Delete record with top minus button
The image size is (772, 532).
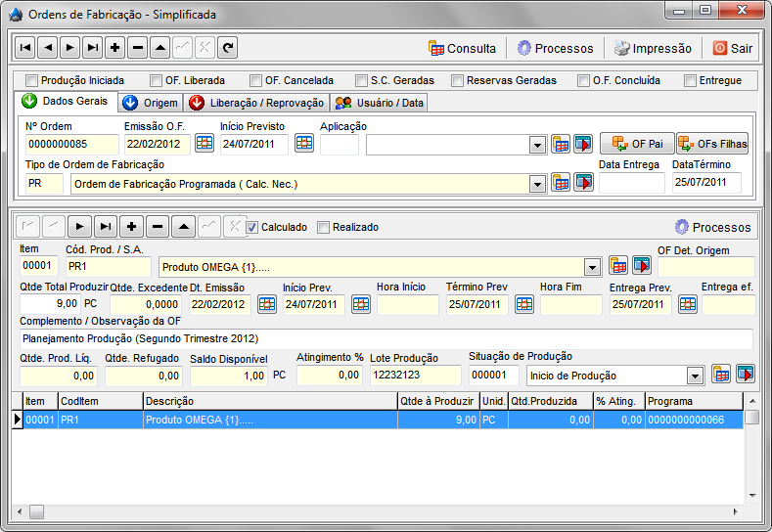(137, 47)
